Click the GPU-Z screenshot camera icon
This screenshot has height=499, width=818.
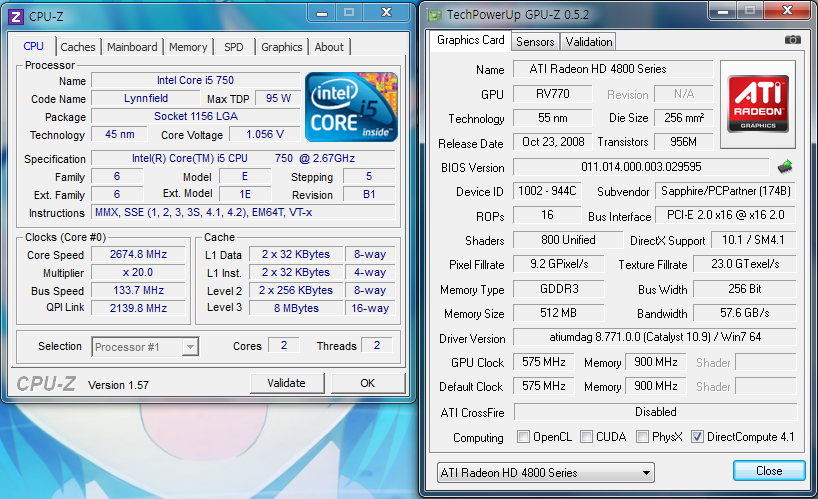click(x=792, y=40)
